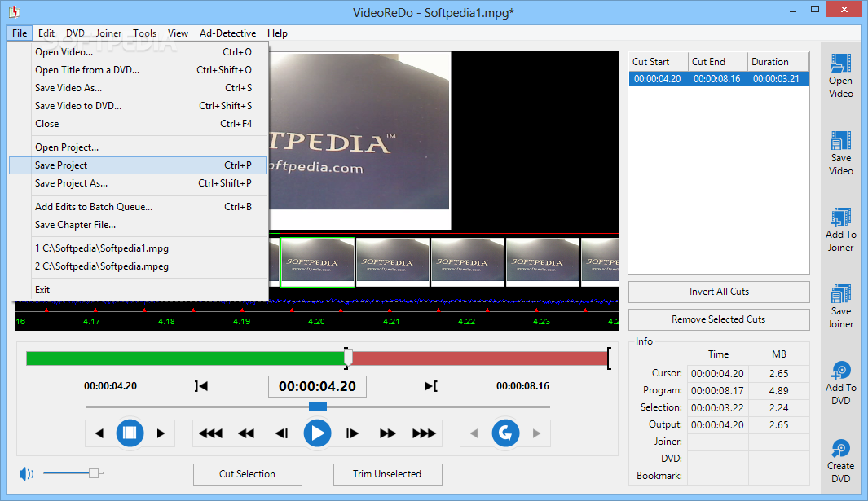Click the grey right arrow near loop button
Screen dimensions: 868x501
point(536,433)
